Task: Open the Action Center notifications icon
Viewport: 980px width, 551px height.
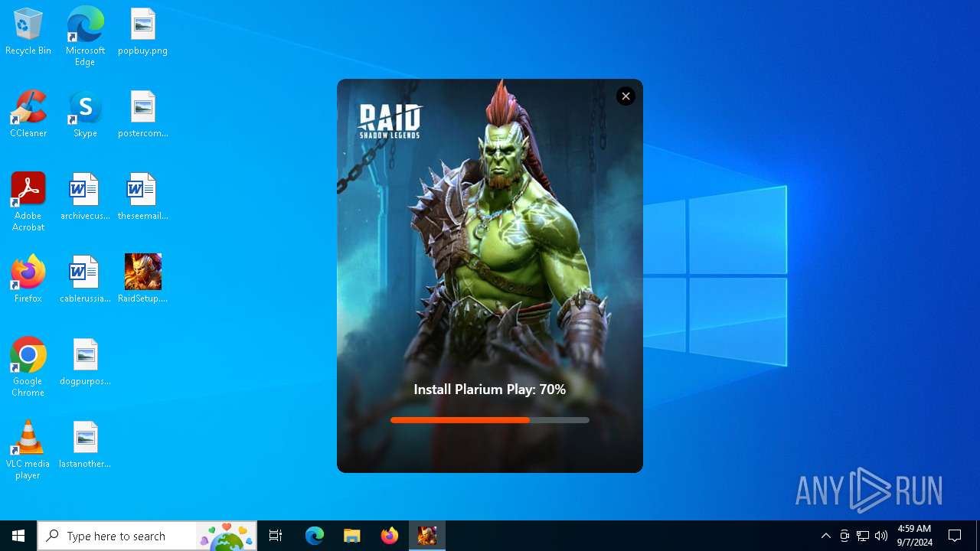Action: 955,536
